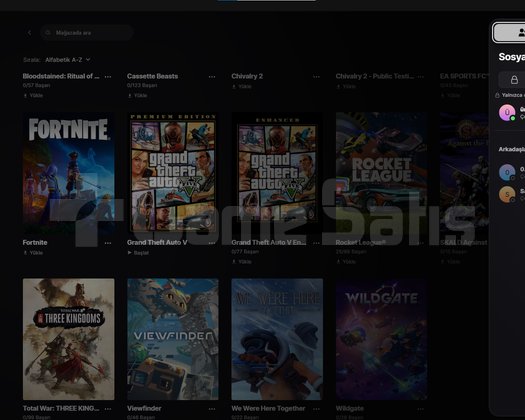Open the Total War THREE KINGDOMS cover
The height and width of the screenshot is (420, 525).
(x=69, y=339)
